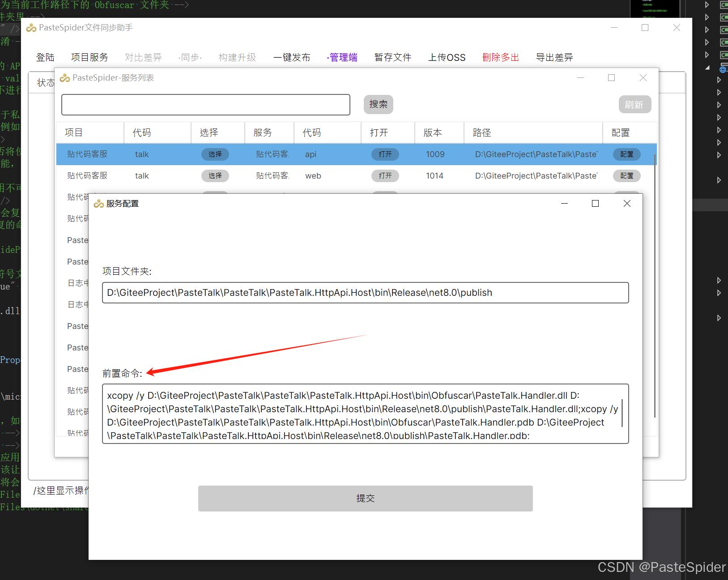Select the api service code cell
This screenshot has height=580, width=728.
[311, 154]
